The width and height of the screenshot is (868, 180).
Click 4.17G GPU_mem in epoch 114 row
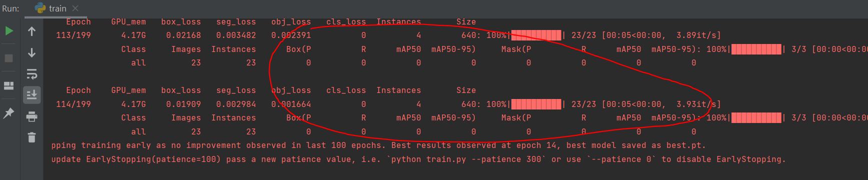point(134,104)
